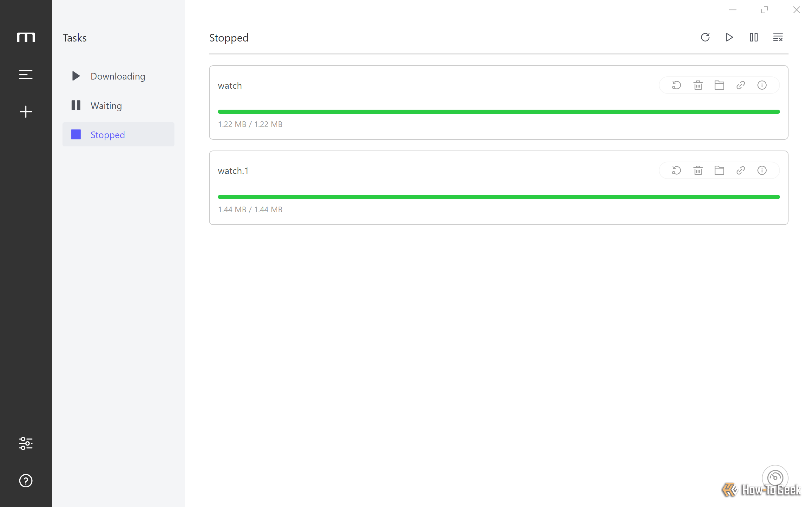Pause all tasks from the top toolbar
Viewport: 812px width, 507px height.
coord(754,37)
